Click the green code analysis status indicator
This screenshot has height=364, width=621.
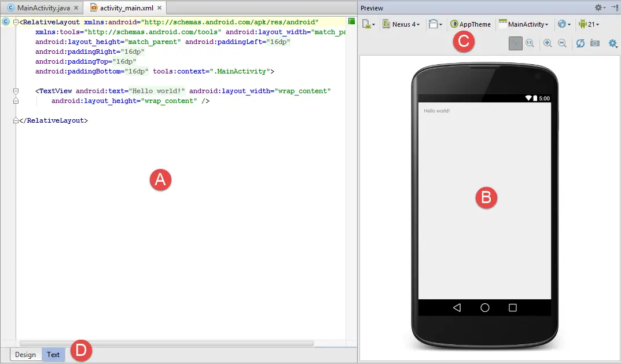coord(351,21)
